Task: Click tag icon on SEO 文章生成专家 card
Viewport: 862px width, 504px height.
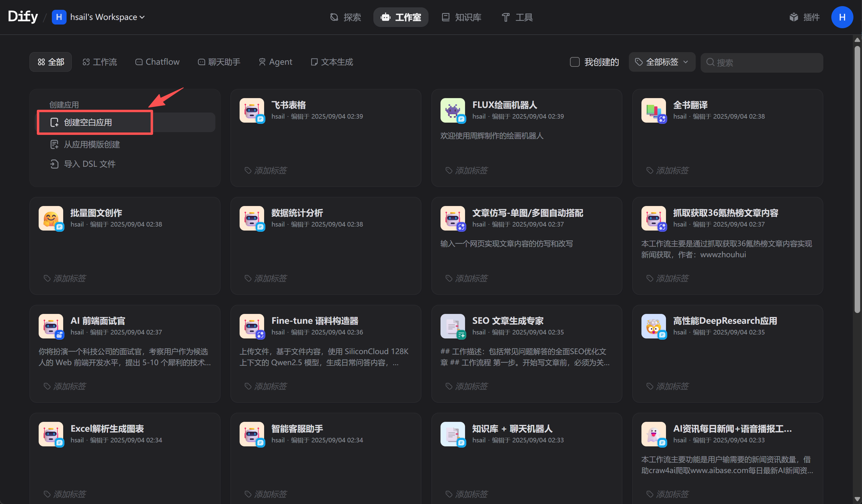Action: tap(449, 386)
